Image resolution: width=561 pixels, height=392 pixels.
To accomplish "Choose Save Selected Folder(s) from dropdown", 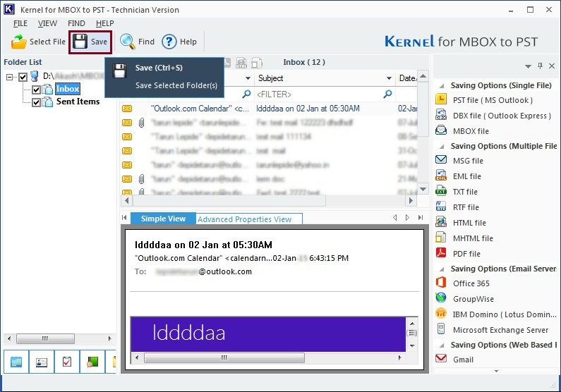I will click(x=176, y=85).
